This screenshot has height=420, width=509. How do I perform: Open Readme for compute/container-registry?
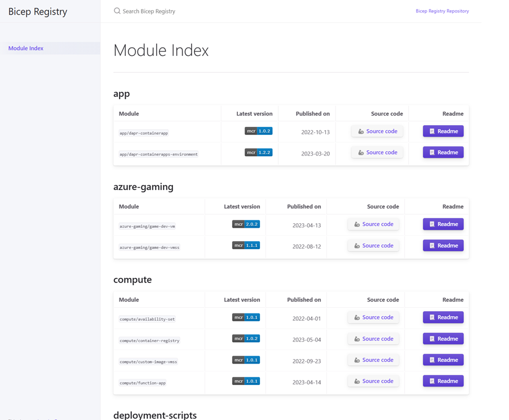coord(443,338)
